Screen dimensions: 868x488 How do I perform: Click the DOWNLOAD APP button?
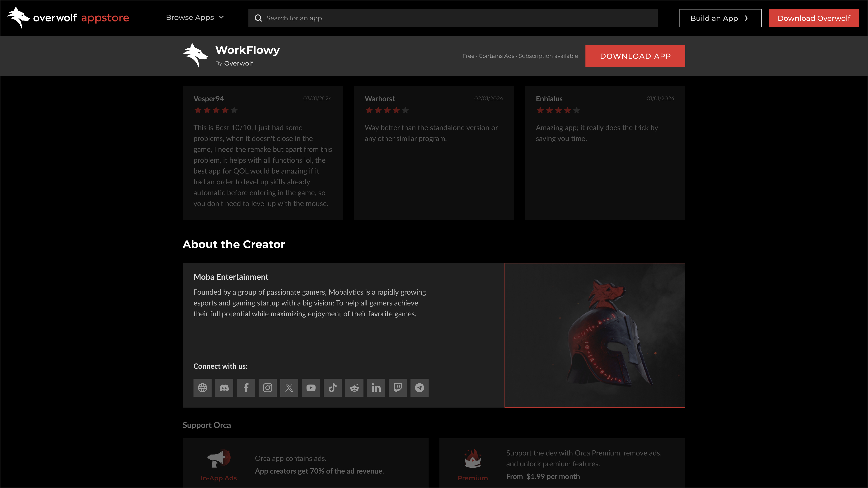635,56
